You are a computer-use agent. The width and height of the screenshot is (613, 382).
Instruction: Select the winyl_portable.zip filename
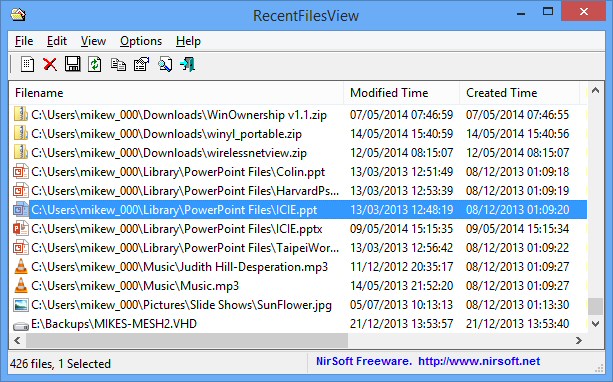(167, 134)
